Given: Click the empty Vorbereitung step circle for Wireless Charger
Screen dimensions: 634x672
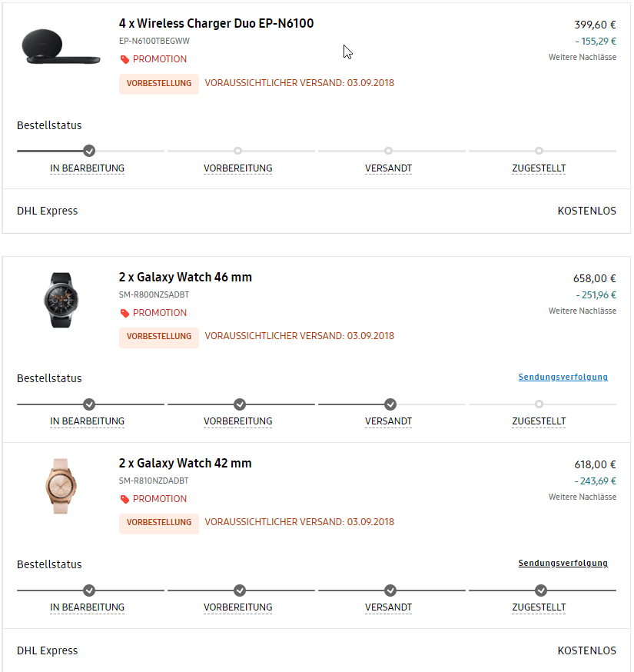Looking at the screenshot, I should tap(237, 151).
